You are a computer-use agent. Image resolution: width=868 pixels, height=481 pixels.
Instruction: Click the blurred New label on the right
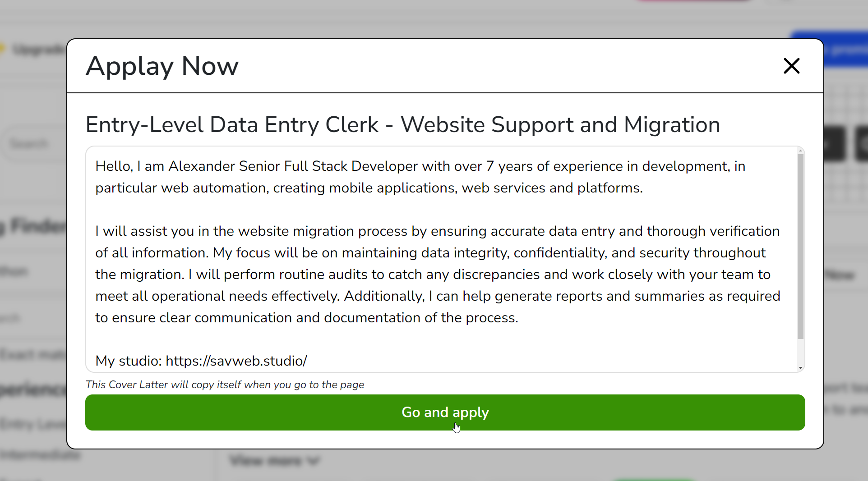point(840,275)
